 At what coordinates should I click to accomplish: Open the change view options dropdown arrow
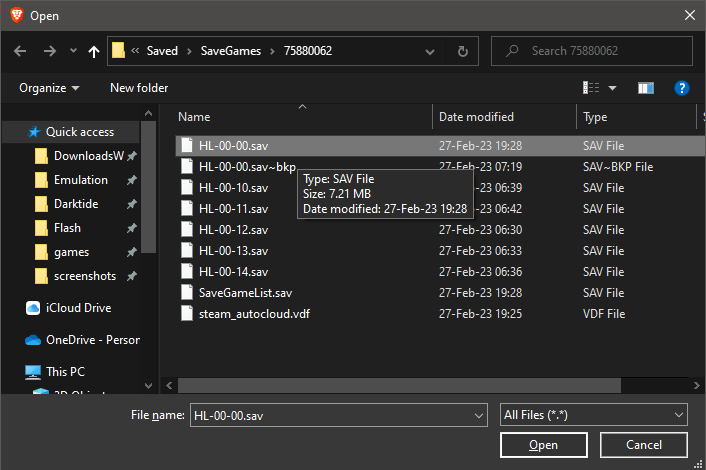[612, 88]
